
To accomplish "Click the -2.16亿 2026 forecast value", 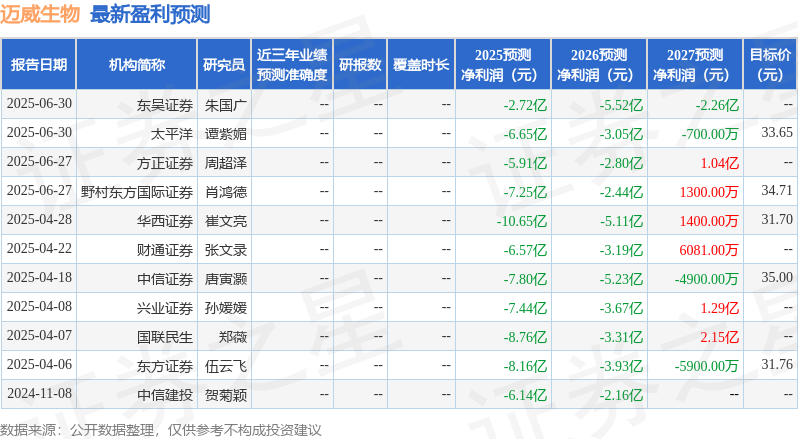I will tap(621, 395).
